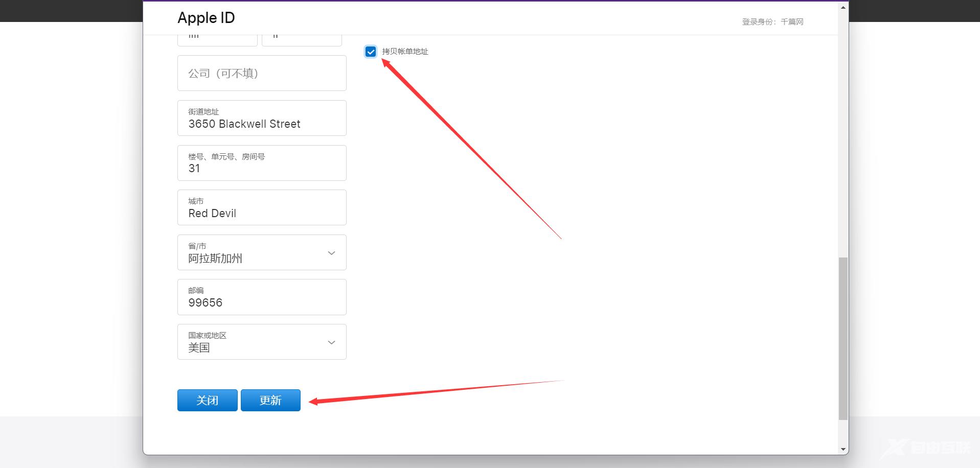Select the 城市 field containing Red Devil
The image size is (980, 468).
262,208
